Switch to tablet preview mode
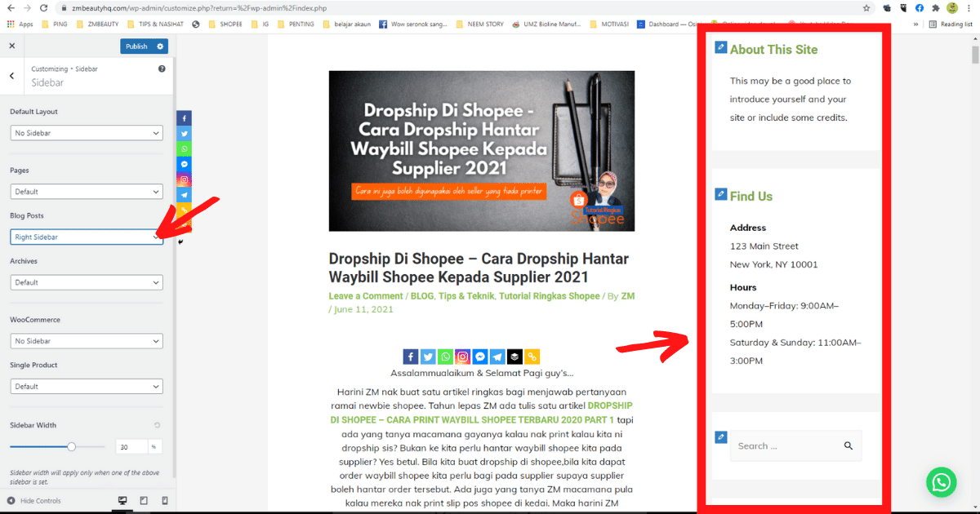 click(x=144, y=501)
